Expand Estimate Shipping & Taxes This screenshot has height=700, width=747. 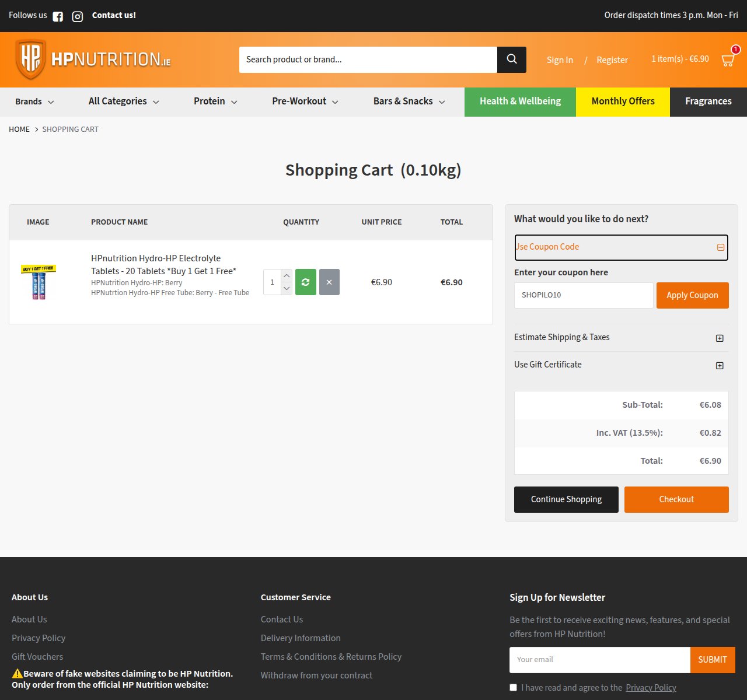622,338
